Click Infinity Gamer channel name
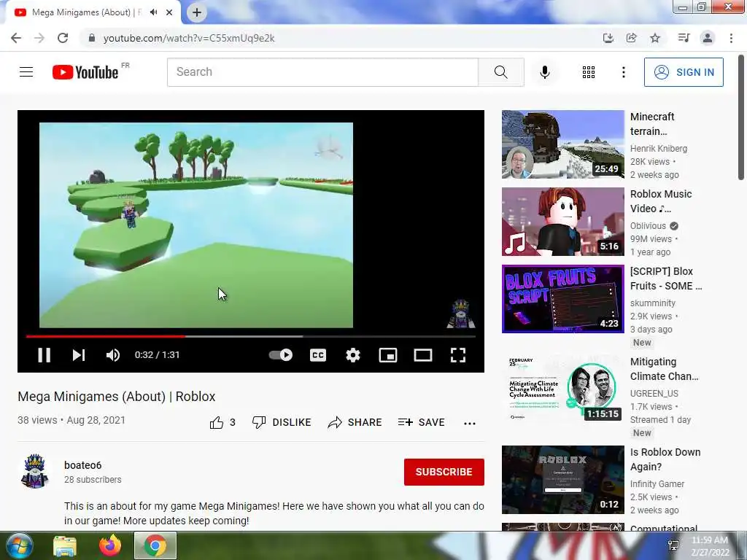747x560 pixels. (x=657, y=484)
